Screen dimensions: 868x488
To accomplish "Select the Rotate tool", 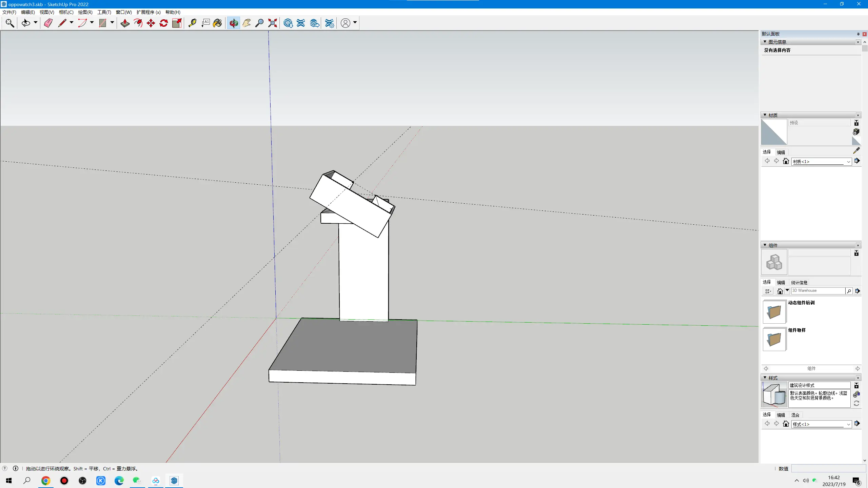I will (x=164, y=23).
